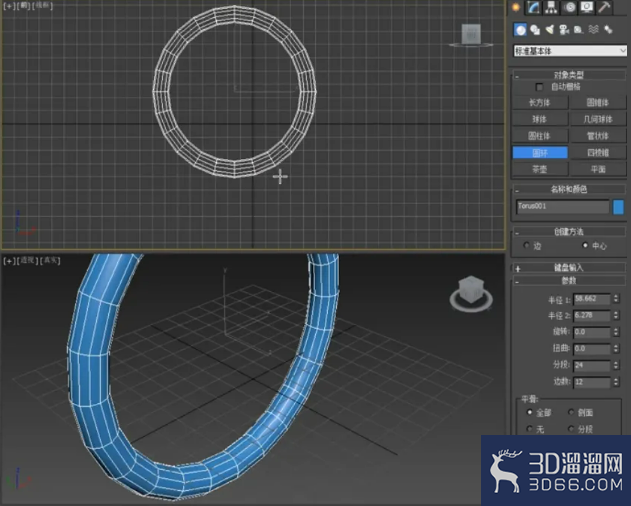
Task: Click the 半径 1 spinner arrows
Action: pyautogui.click(x=616, y=299)
